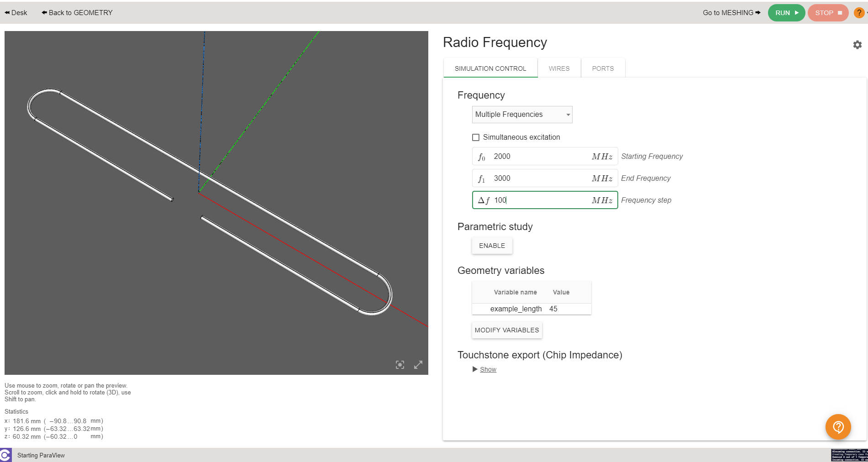868x462 pixels.
Task: Return to the Desk
Action: [16, 13]
